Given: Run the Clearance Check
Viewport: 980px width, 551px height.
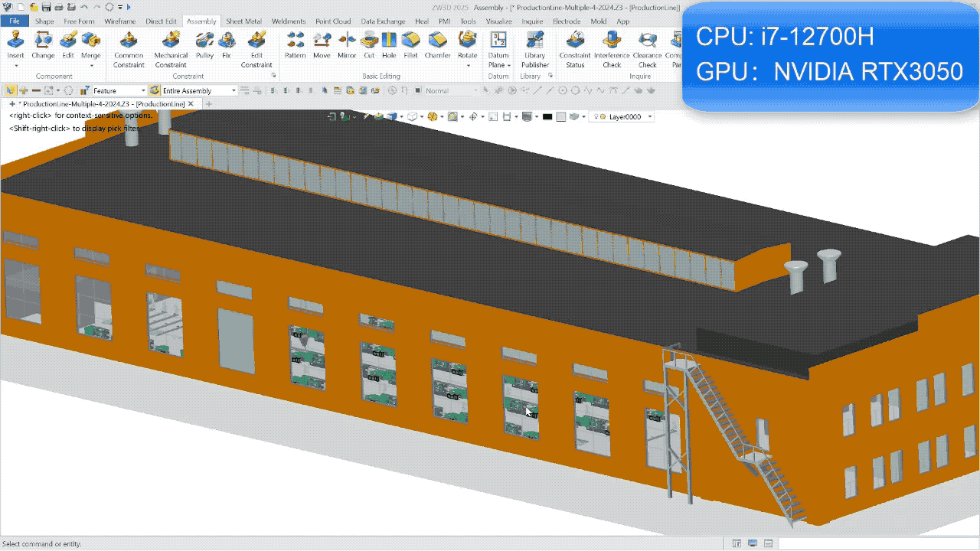Looking at the screenshot, I should coord(648,49).
